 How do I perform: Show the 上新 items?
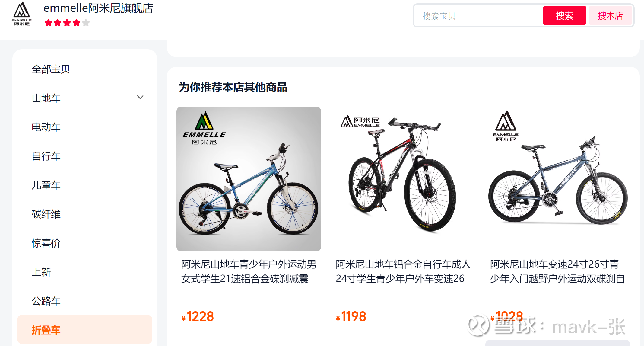(41, 272)
